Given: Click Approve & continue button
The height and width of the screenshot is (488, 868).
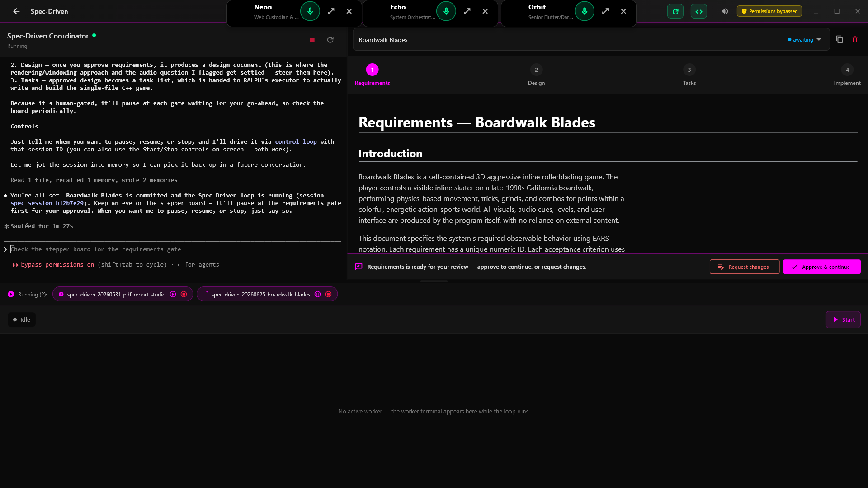Looking at the screenshot, I should [822, 267].
